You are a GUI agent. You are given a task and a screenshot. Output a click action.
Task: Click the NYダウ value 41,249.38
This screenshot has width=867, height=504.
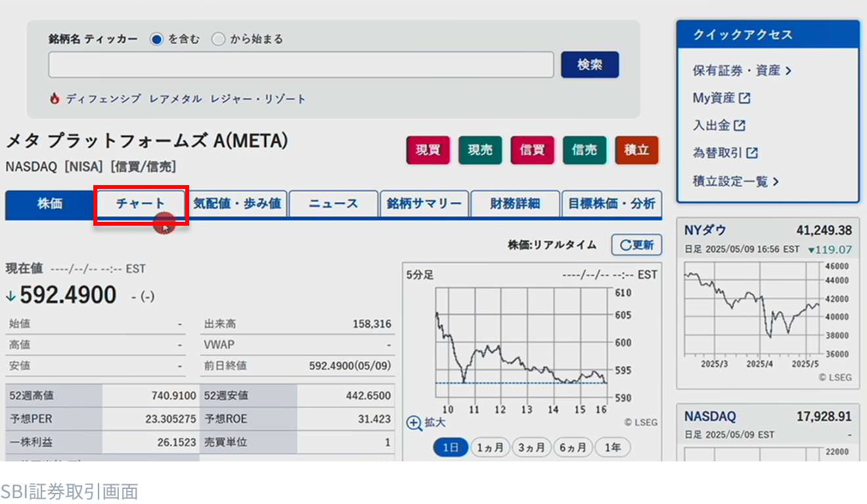coord(824,230)
